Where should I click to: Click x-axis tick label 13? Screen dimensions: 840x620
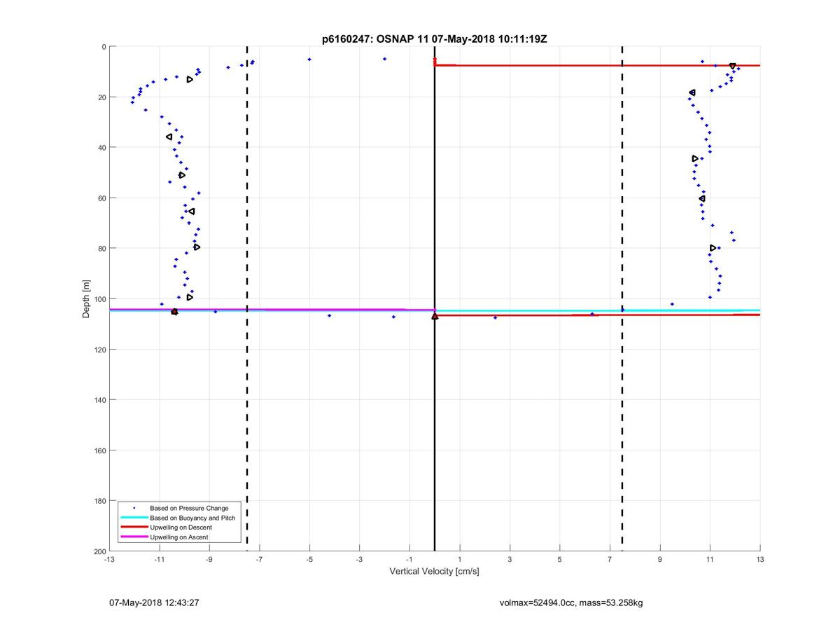pos(760,559)
